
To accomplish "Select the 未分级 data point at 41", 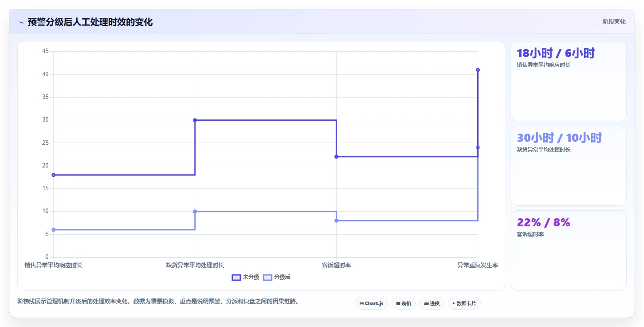I will [478, 70].
